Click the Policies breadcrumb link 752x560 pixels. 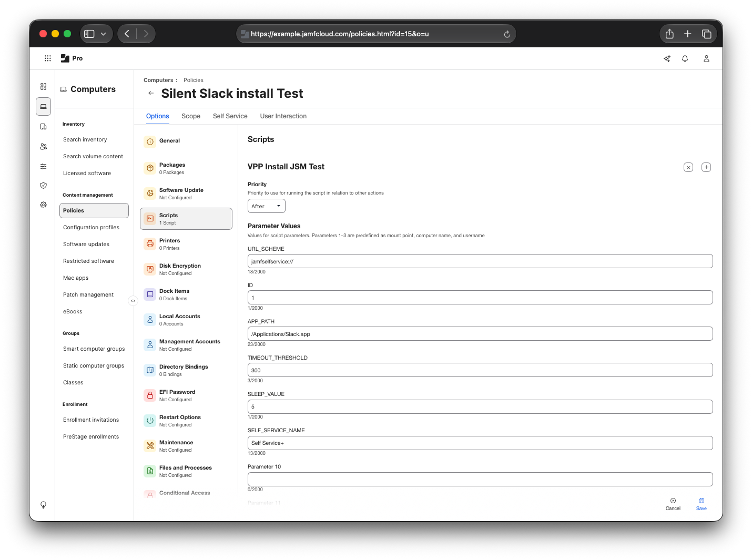pyautogui.click(x=194, y=80)
